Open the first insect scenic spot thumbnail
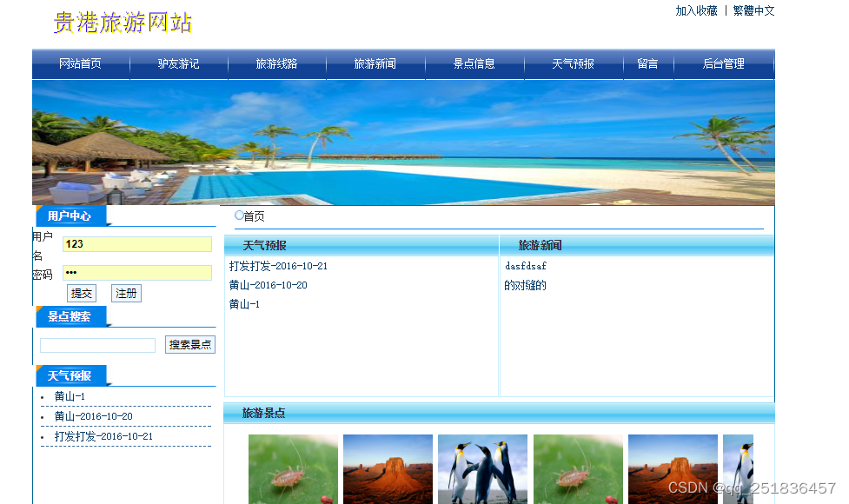Screen dimensions: 849x504 [x=293, y=469]
